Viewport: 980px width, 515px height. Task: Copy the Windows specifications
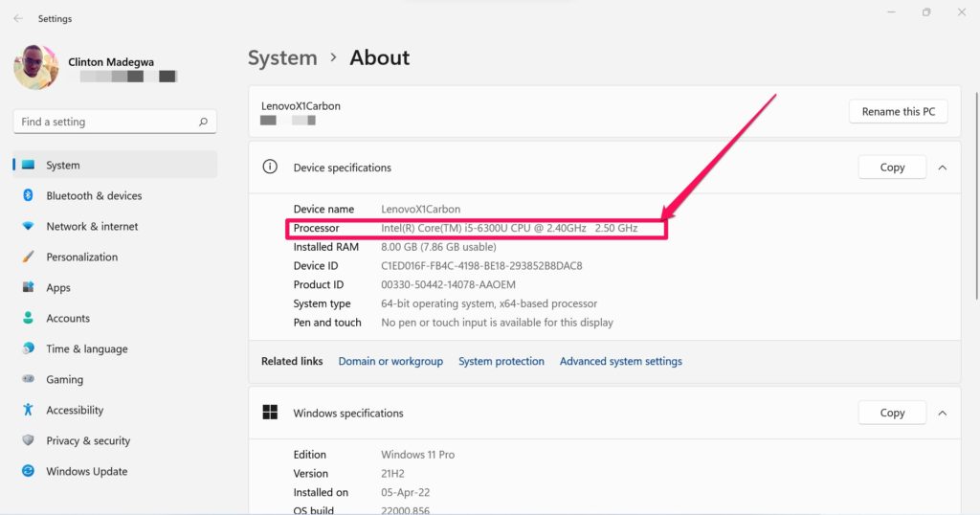point(892,413)
